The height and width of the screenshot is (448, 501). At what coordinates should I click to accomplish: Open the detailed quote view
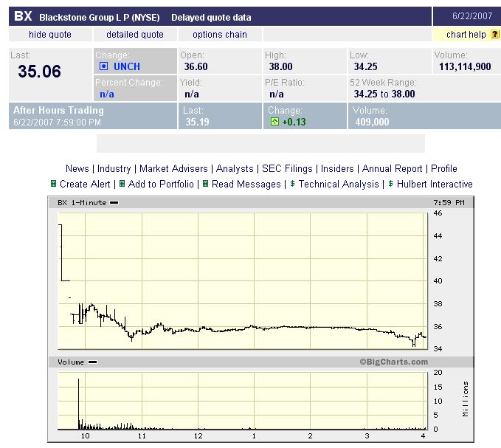click(135, 34)
